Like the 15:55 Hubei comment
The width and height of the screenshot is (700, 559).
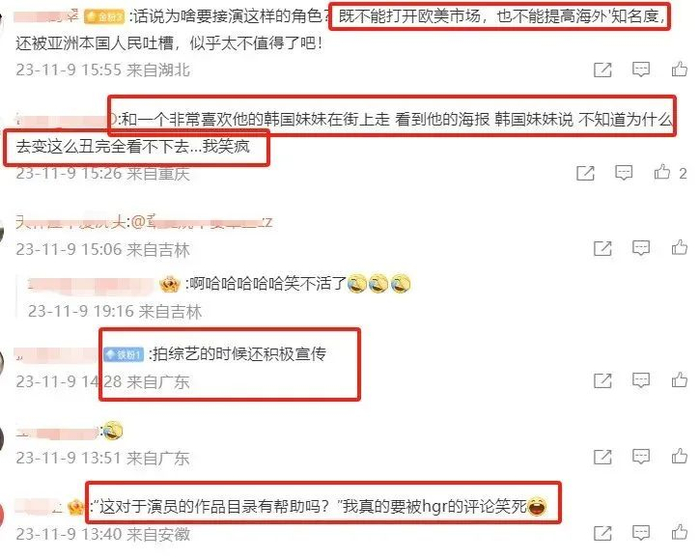[679, 69]
